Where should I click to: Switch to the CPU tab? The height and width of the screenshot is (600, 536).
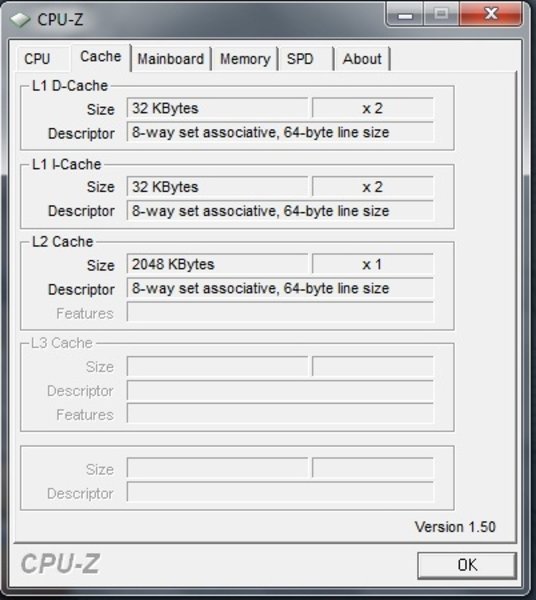coord(37,59)
